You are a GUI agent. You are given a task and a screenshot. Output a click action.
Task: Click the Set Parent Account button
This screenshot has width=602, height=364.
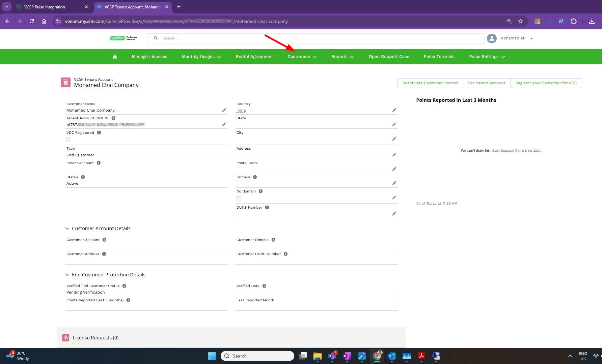point(486,83)
